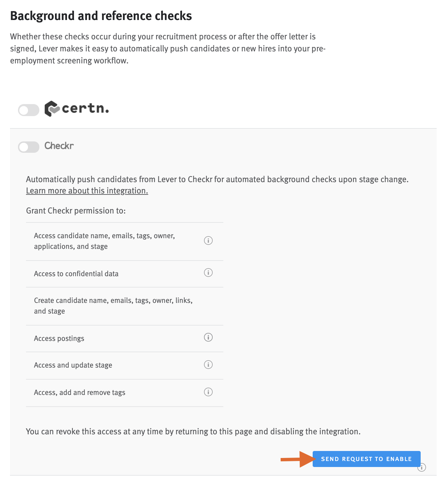Open info for Access and update stage
The height and width of the screenshot is (483, 448).
(x=208, y=365)
